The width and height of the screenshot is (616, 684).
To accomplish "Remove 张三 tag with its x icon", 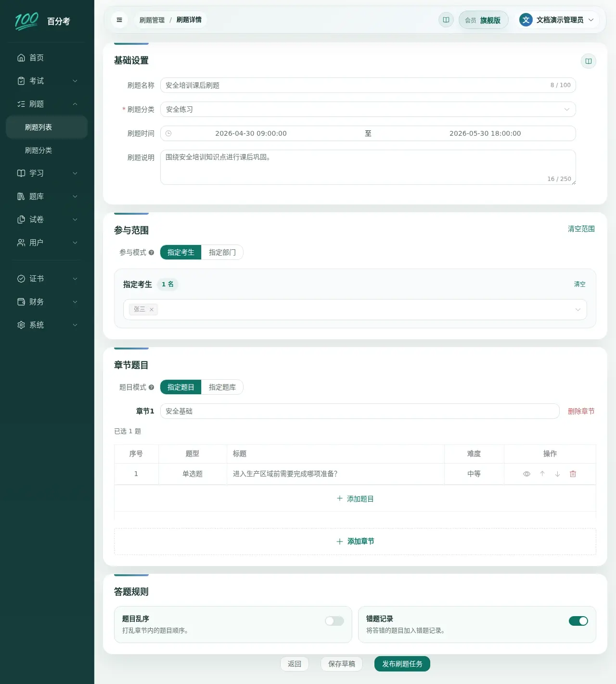I will (152, 310).
